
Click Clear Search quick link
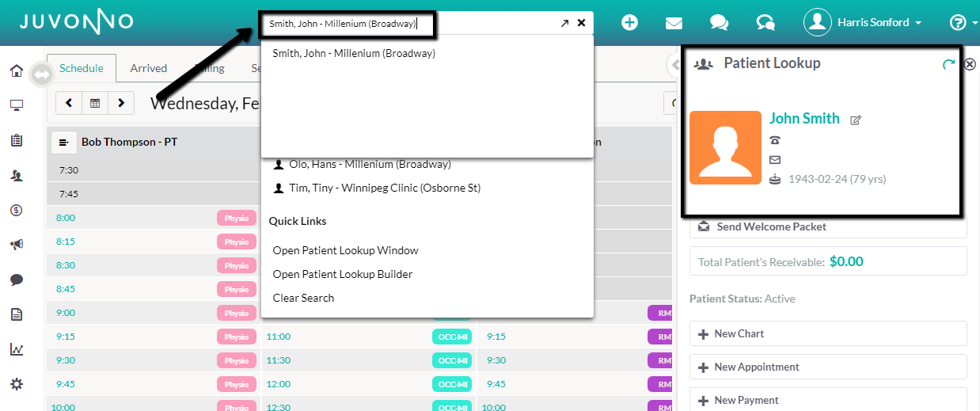[x=303, y=298]
